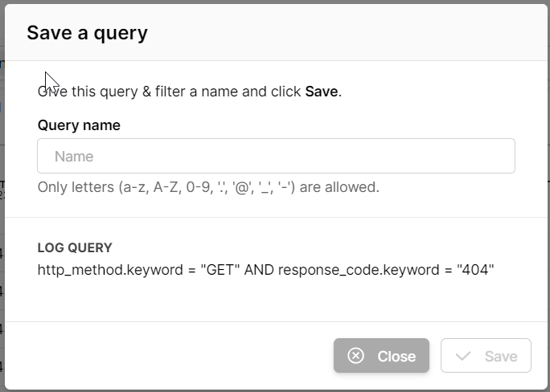The height and width of the screenshot is (392, 550).
Task: Focus the Query name input field
Action: [x=276, y=156]
